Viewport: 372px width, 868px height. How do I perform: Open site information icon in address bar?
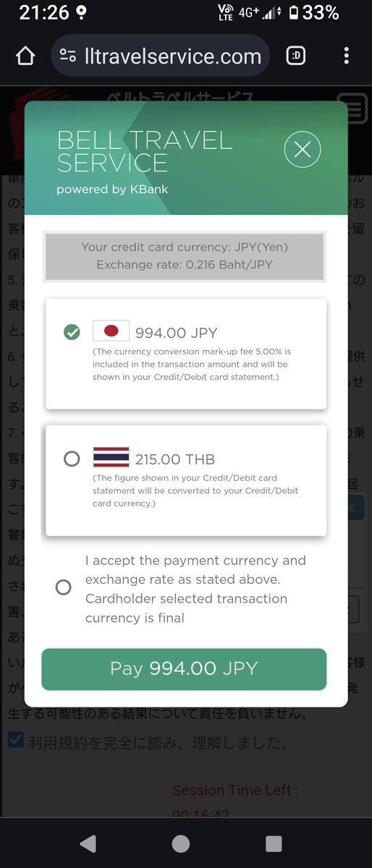point(68,56)
